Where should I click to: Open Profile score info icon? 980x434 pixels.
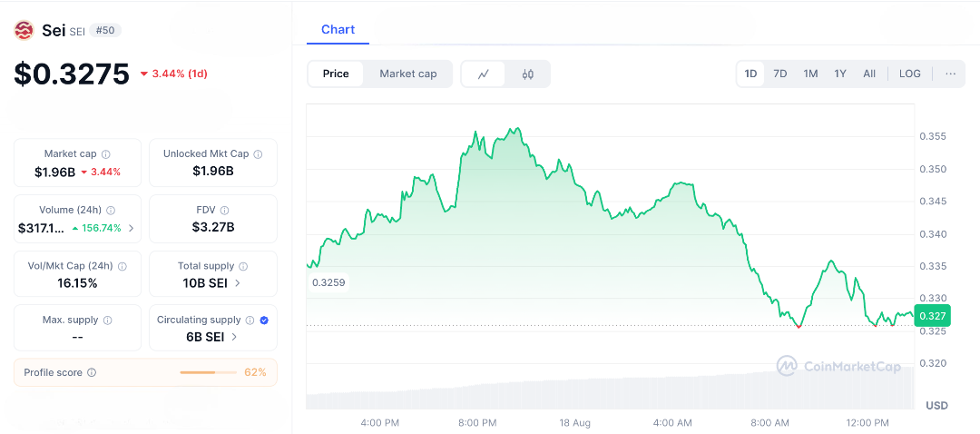click(92, 373)
